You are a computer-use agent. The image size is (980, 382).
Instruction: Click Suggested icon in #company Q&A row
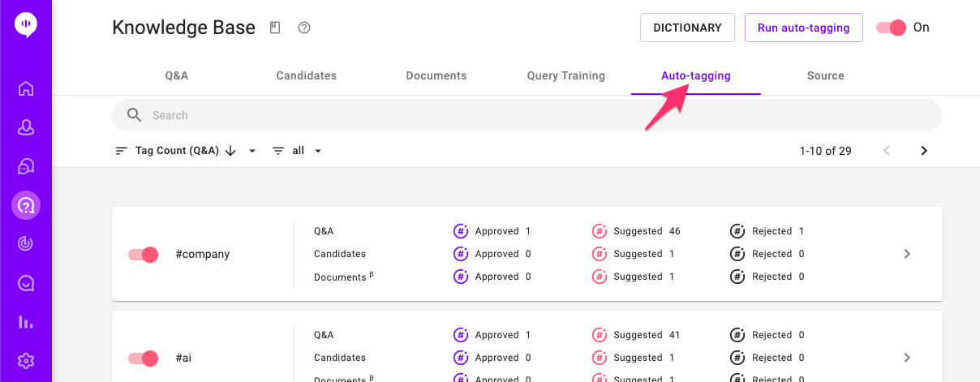click(600, 231)
